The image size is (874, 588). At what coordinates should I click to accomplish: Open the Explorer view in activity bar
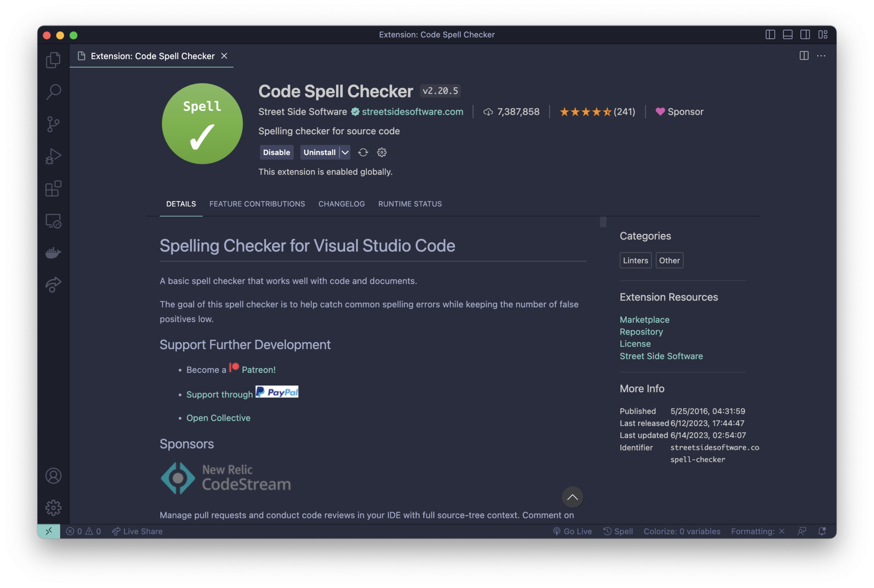[x=53, y=60]
